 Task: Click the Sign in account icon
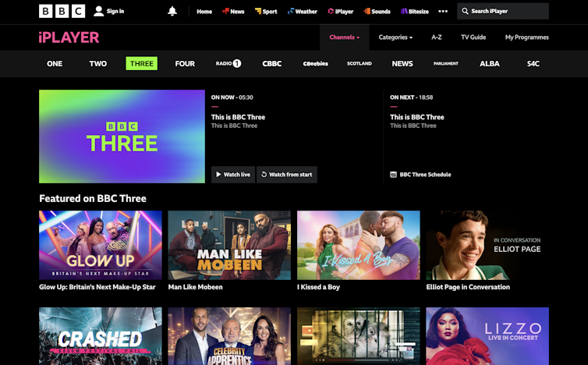[100, 11]
